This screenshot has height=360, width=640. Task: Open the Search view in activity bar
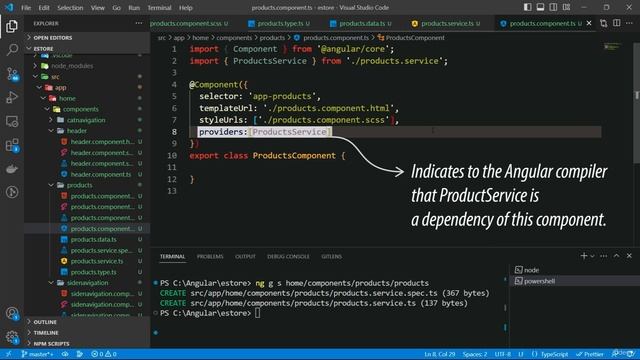coord(12,50)
